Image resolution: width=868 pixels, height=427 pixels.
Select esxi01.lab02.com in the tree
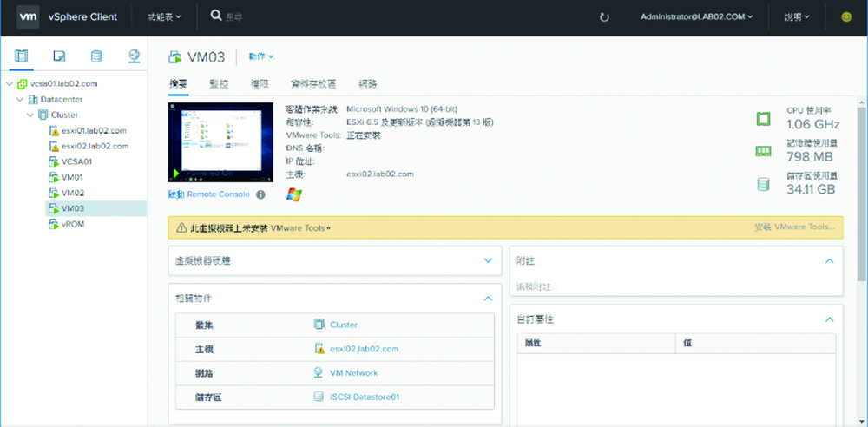point(94,131)
